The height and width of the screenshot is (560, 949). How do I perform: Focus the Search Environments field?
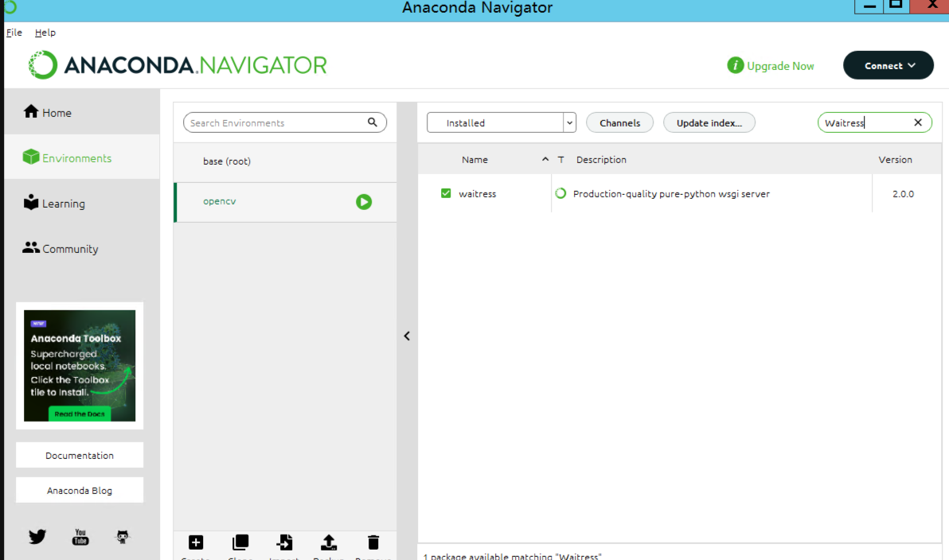(284, 122)
